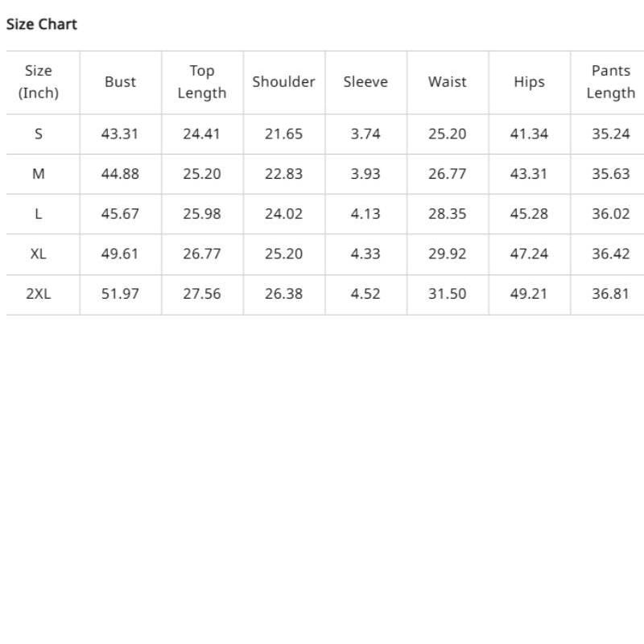Click the 36.81 pants length cell

tap(610, 294)
